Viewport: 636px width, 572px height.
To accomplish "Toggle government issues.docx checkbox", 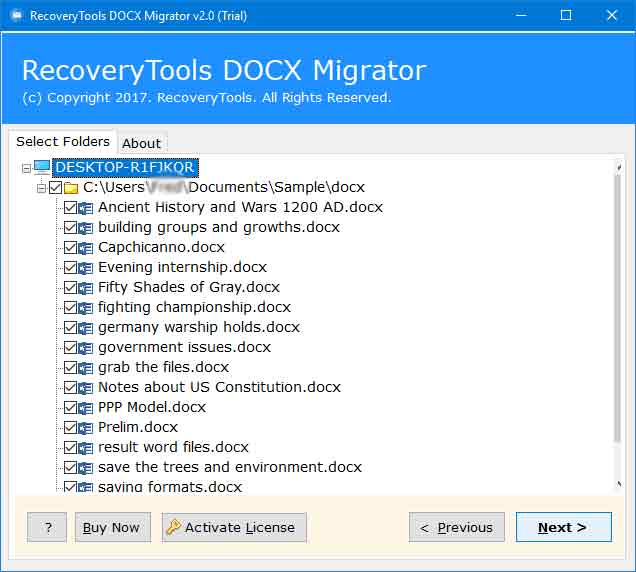I will click(71, 348).
